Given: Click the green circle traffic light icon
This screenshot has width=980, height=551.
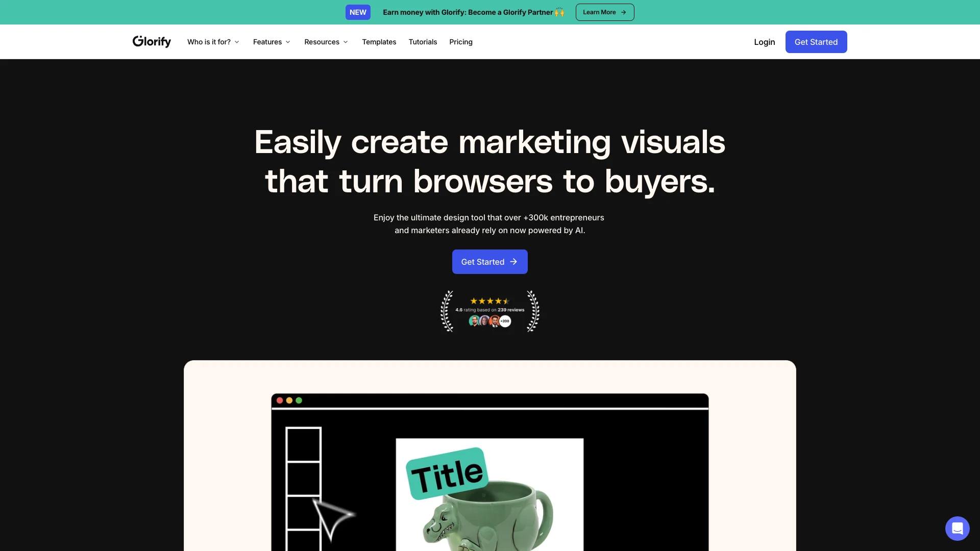Looking at the screenshot, I should click(299, 401).
